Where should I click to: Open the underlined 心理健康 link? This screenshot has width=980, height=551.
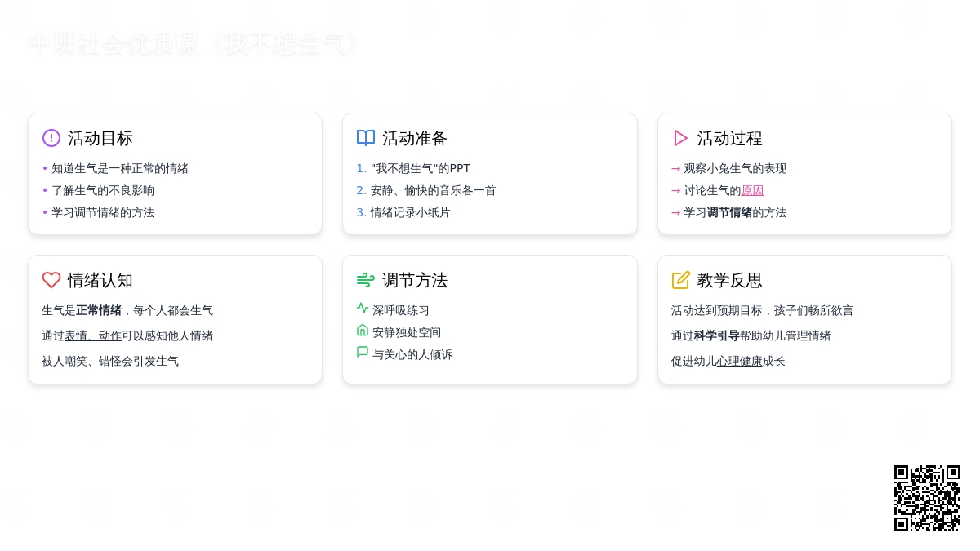point(739,361)
